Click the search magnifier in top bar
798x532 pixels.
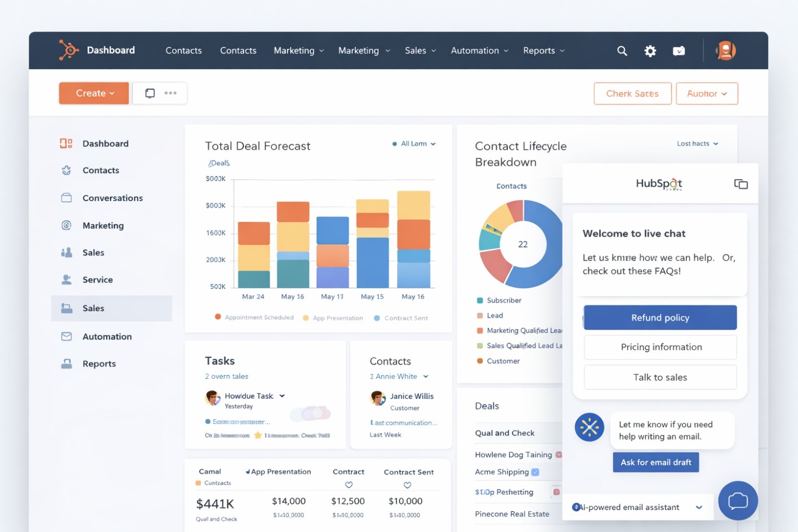(621, 51)
